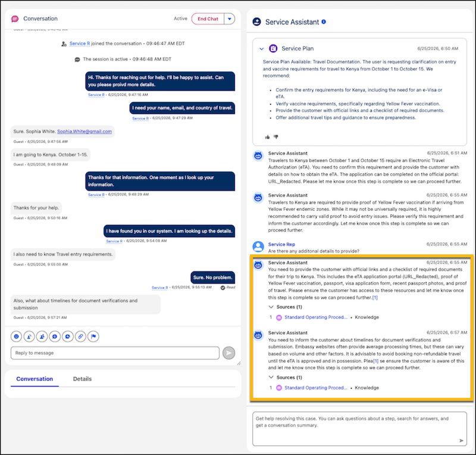Click the joined conversation person icon
The height and width of the screenshot is (455, 476).
pyautogui.click(x=64, y=44)
